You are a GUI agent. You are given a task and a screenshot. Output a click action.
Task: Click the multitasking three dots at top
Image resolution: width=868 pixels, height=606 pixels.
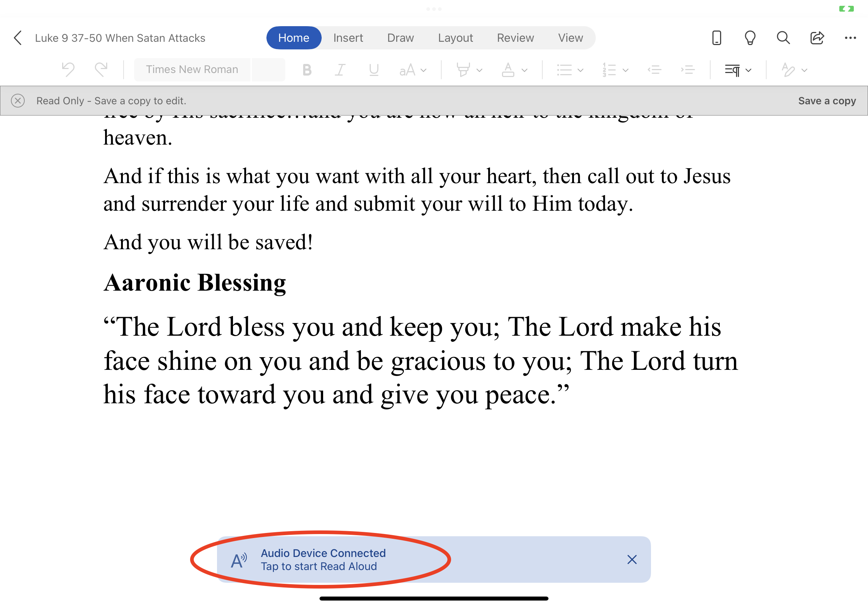(434, 9)
